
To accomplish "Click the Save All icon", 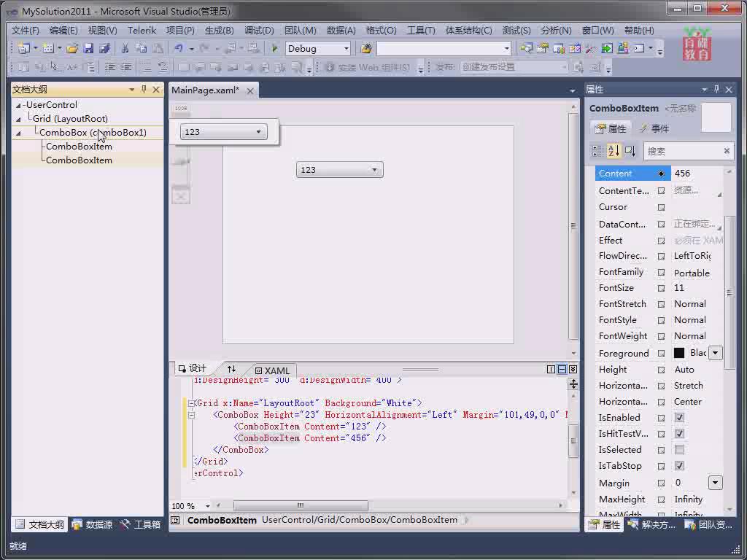I will 104,48.
